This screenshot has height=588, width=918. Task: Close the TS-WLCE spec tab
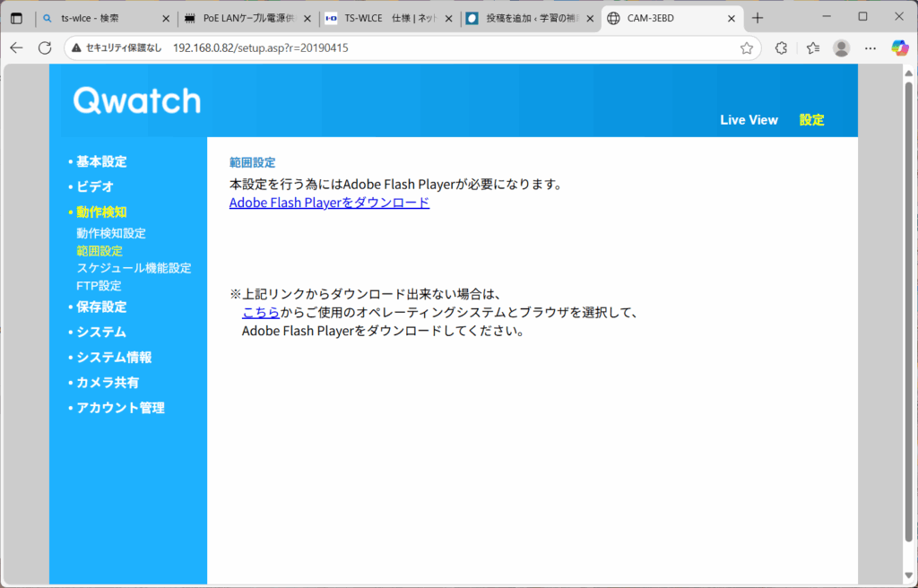pyautogui.click(x=449, y=19)
